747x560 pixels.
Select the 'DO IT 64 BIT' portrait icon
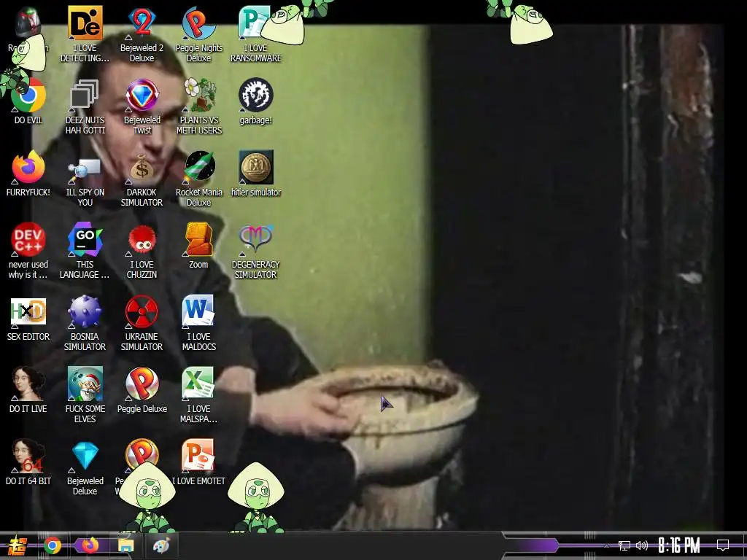28,456
